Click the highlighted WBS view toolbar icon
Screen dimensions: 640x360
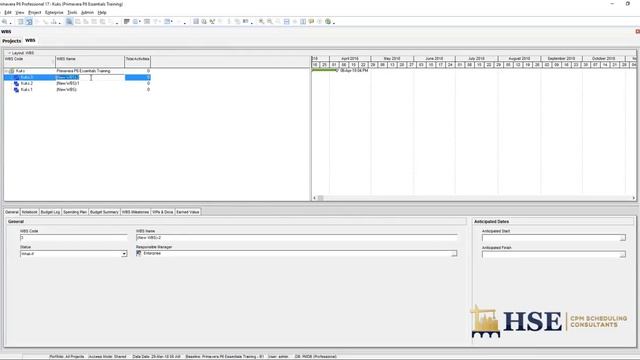[x=29, y=21]
